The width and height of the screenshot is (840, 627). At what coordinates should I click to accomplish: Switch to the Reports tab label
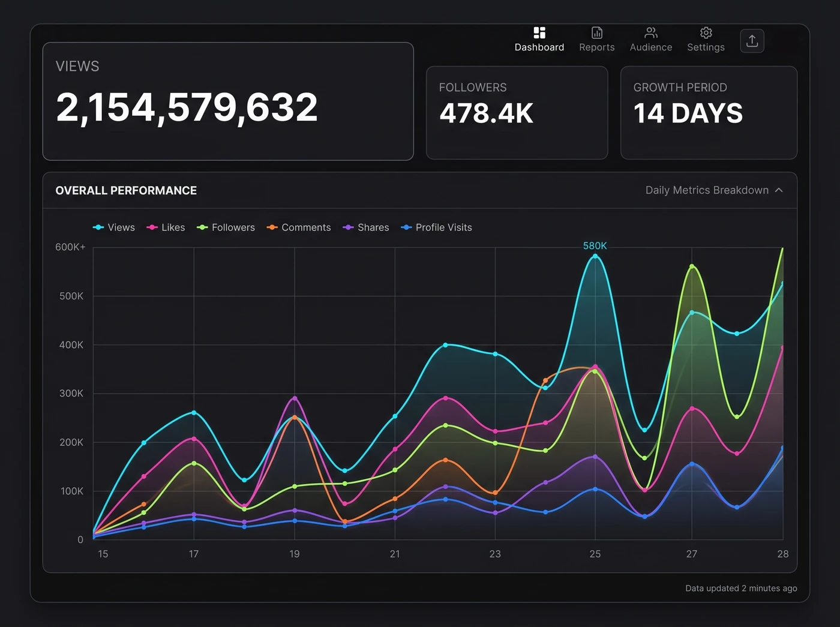point(597,47)
